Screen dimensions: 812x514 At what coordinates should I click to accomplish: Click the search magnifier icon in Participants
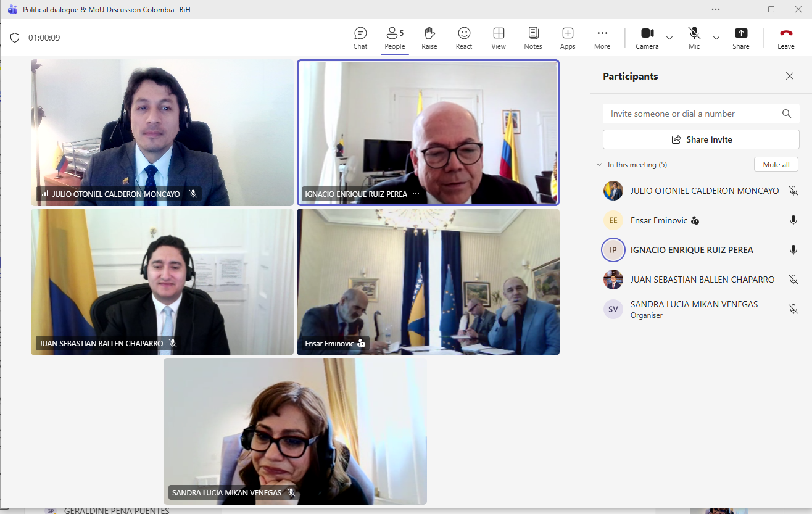[x=787, y=114]
